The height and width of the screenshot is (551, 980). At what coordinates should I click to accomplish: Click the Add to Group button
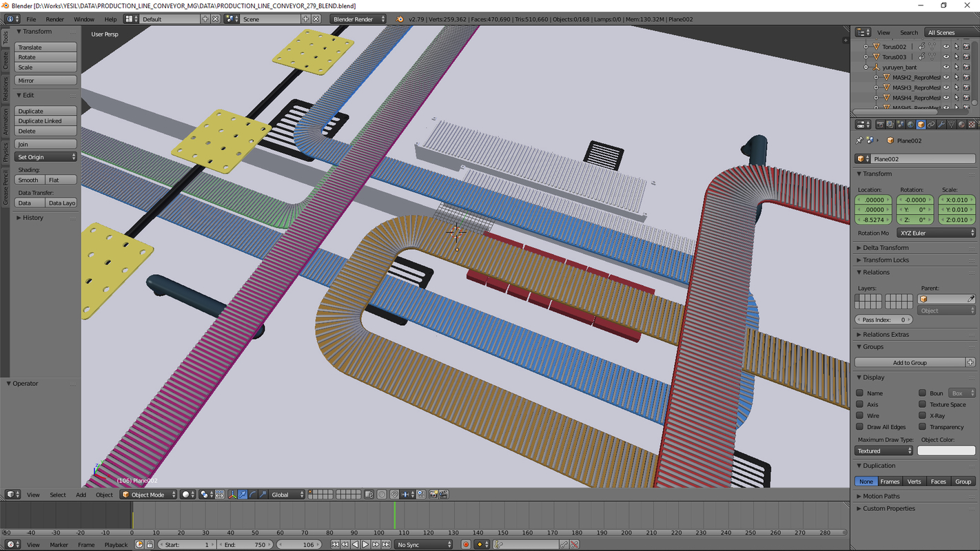pos(910,362)
